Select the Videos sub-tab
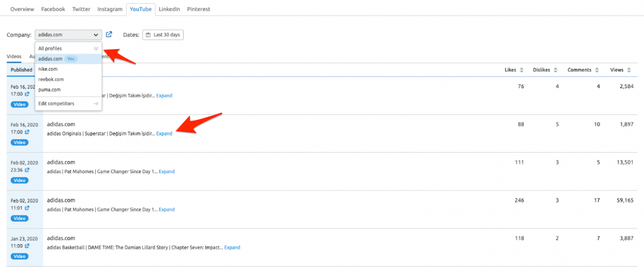Viewport: 644px width, 267px height. click(14, 56)
